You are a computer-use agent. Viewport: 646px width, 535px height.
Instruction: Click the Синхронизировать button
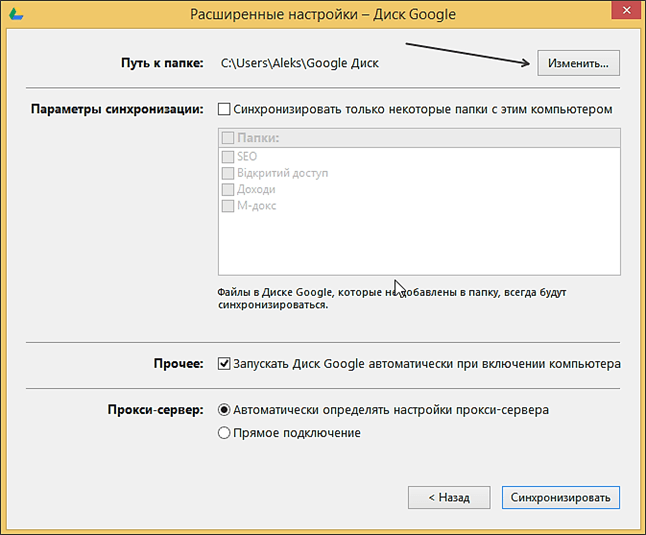[561, 496]
